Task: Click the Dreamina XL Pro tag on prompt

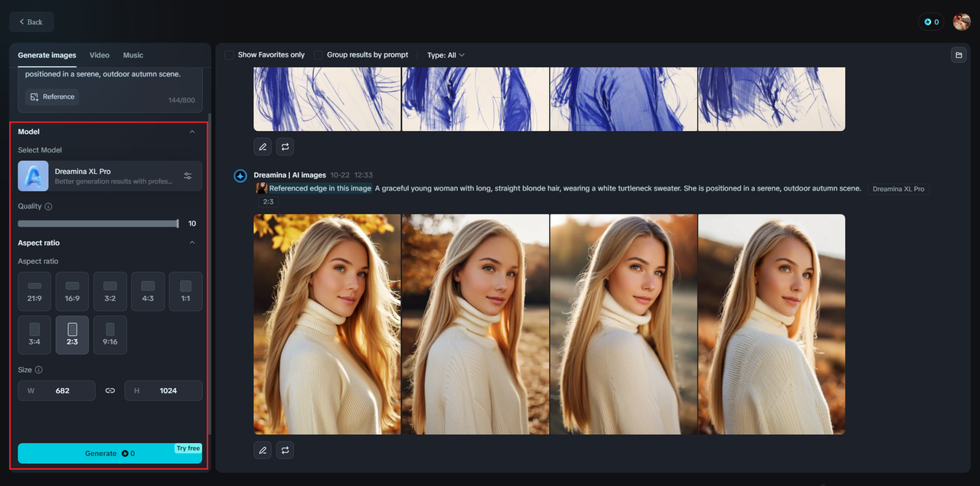Action: [x=899, y=189]
